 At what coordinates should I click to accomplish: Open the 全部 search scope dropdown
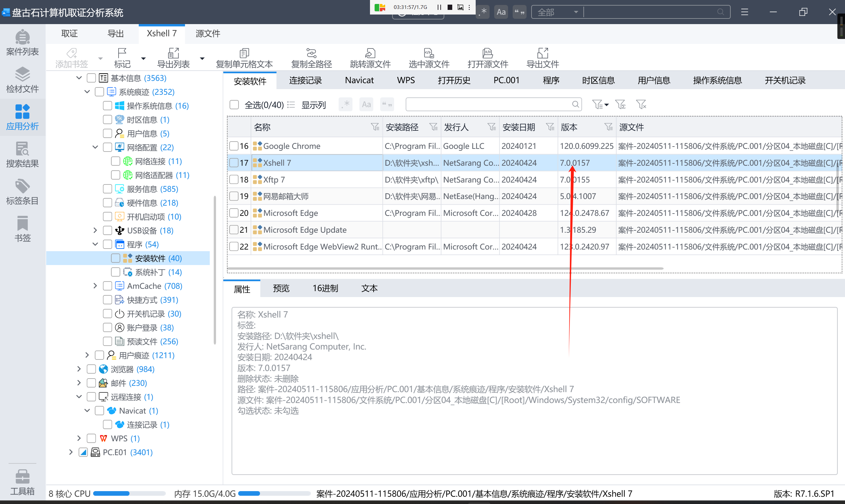(x=557, y=12)
